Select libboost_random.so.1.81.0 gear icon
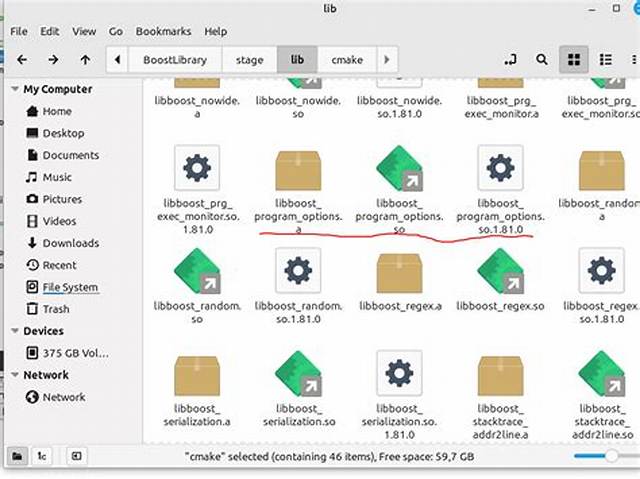 298,271
